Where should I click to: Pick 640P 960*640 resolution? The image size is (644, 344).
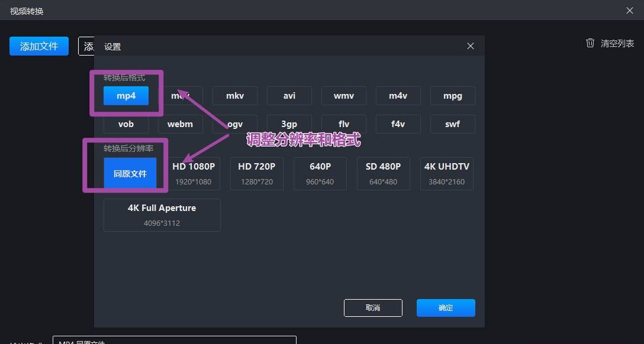pos(320,173)
